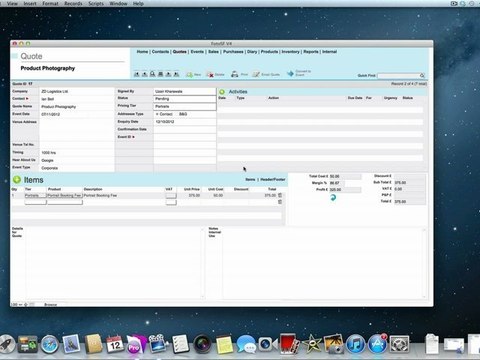Click the Enquiry Date field
This screenshot has width=480, height=360.
point(185,122)
